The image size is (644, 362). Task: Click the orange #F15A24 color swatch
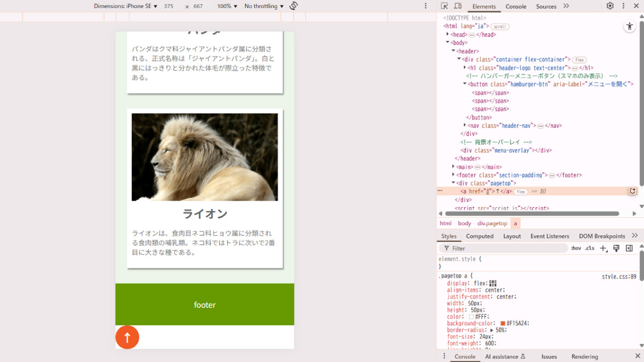503,323
